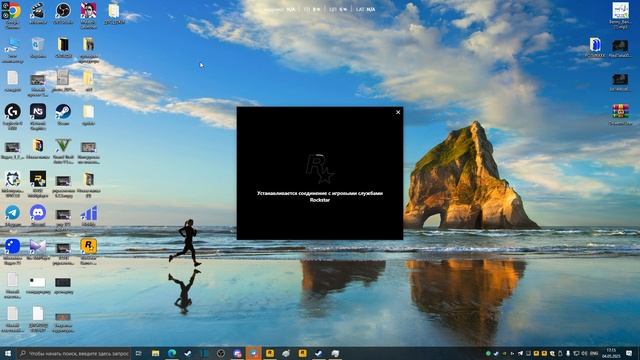Switch to the highlighted Telegram taskbar app
The height and width of the screenshot is (360, 640).
253,353
